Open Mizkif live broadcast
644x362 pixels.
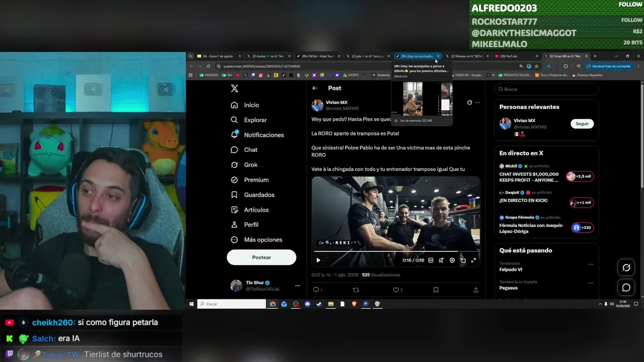point(546,173)
